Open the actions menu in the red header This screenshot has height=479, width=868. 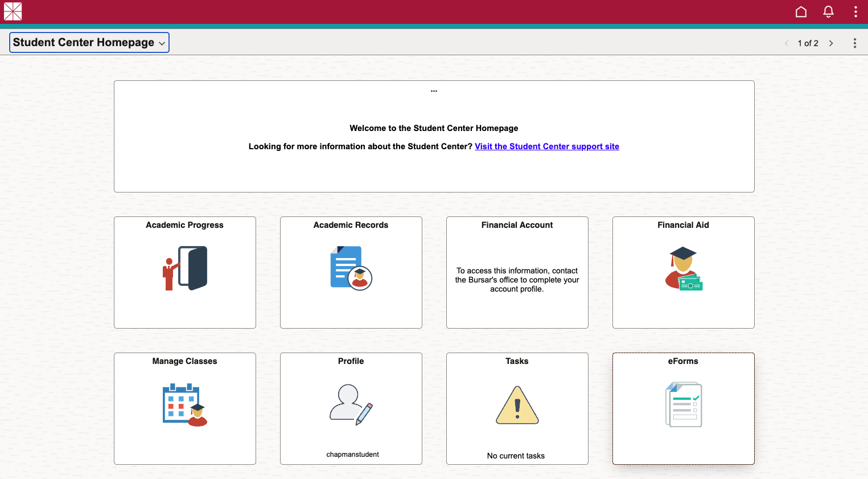(x=855, y=12)
